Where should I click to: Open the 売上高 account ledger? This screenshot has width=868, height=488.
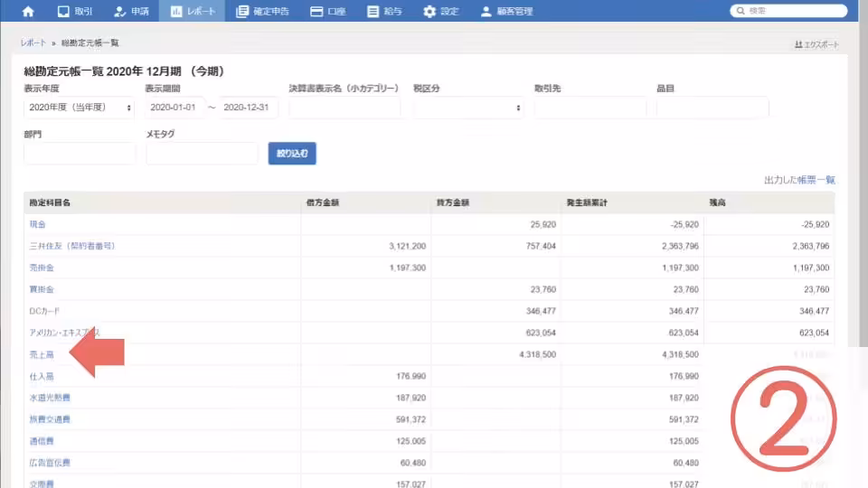point(42,356)
